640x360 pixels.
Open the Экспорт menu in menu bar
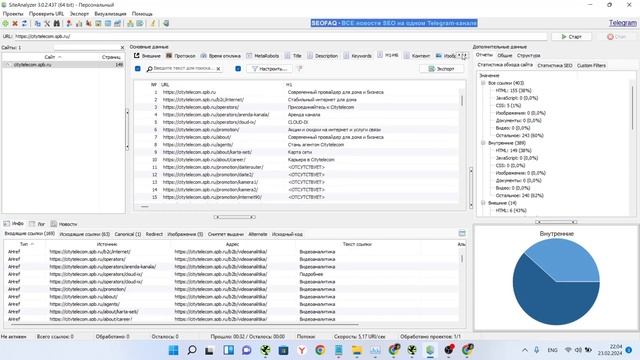[x=79, y=14]
